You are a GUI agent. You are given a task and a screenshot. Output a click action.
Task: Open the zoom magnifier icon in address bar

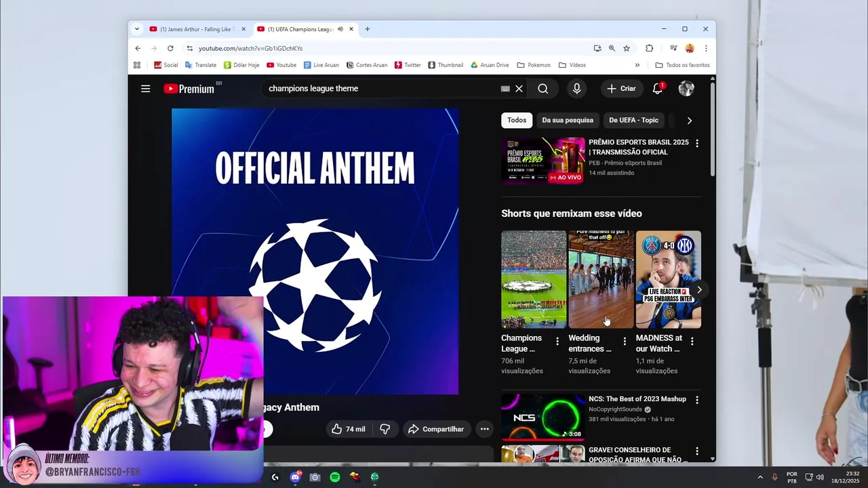click(612, 48)
